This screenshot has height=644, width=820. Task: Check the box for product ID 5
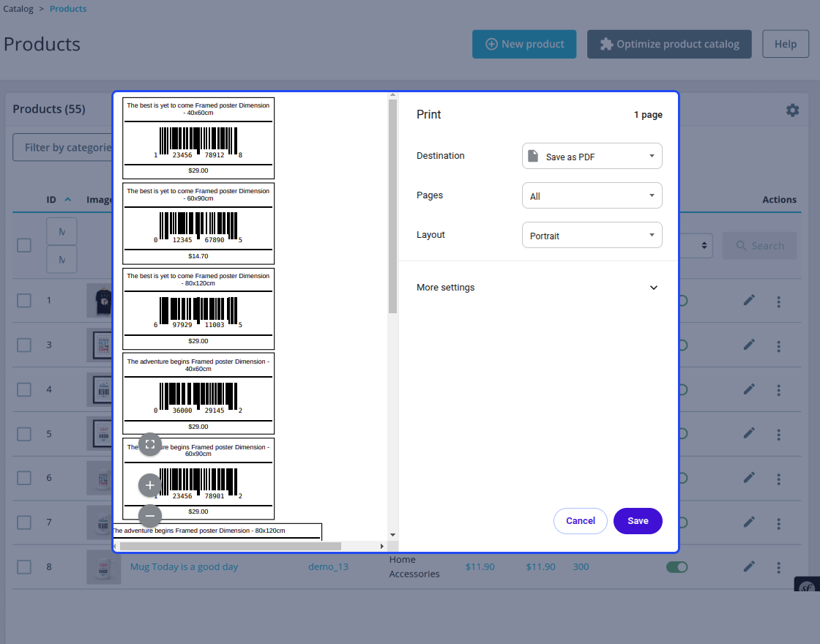coord(24,434)
